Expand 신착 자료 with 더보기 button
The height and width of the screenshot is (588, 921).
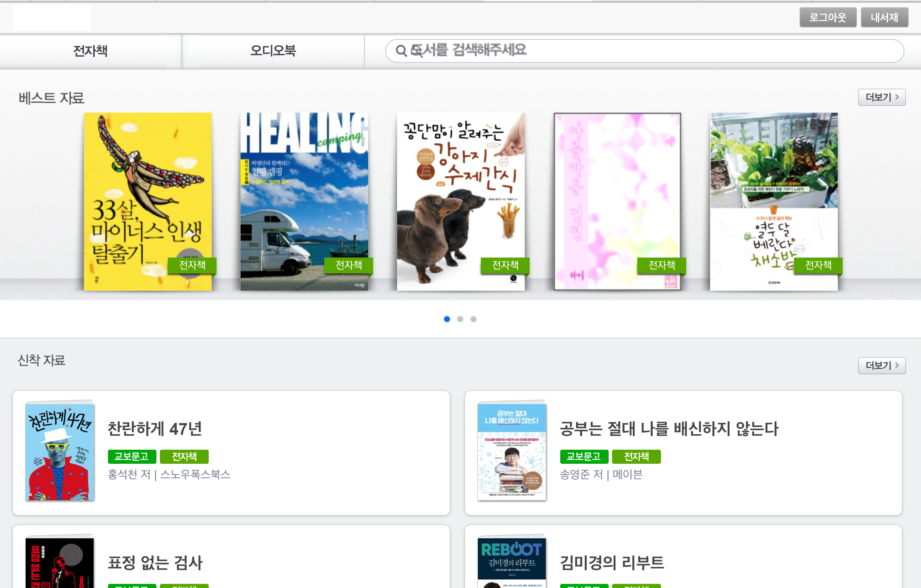click(x=882, y=366)
